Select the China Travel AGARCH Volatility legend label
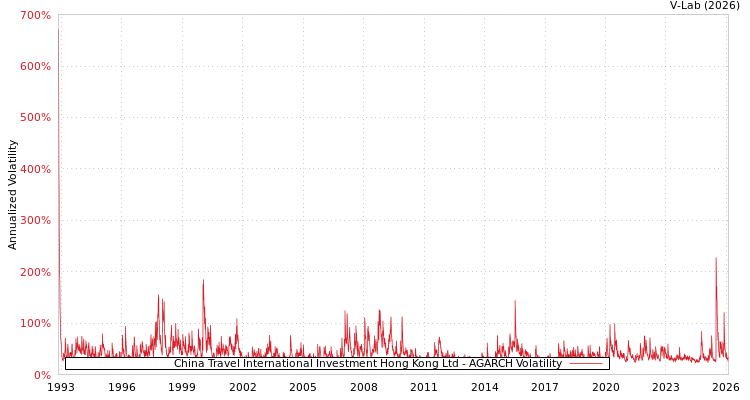This screenshot has width=750, height=400. tap(368, 364)
